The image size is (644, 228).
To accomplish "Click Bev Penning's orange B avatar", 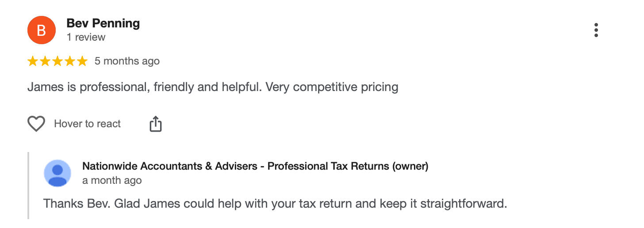I will point(41,30).
